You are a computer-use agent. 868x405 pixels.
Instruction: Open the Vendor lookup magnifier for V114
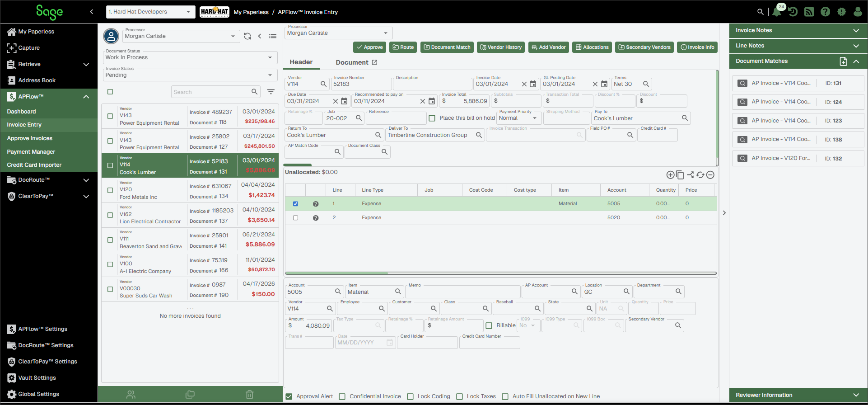click(x=323, y=84)
